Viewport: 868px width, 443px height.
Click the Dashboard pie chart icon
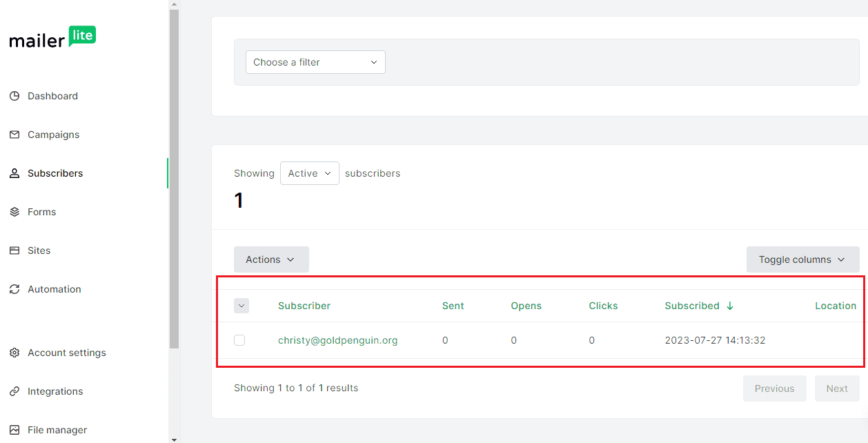[14, 96]
